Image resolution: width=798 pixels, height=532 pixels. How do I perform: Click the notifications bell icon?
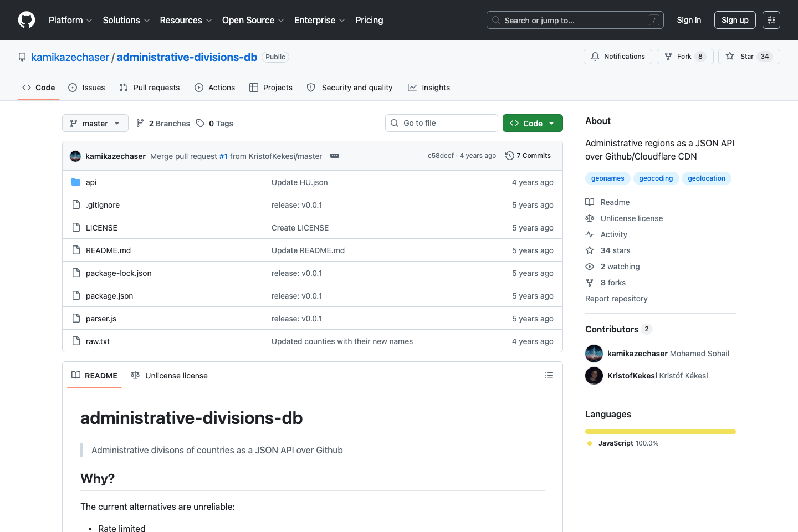coord(595,56)
